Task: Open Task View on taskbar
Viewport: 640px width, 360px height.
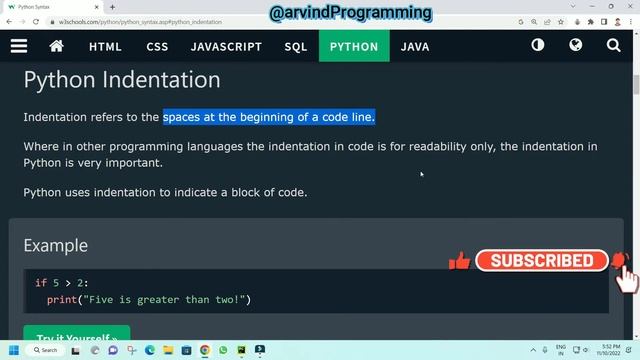Action: (x=76, y=350)
